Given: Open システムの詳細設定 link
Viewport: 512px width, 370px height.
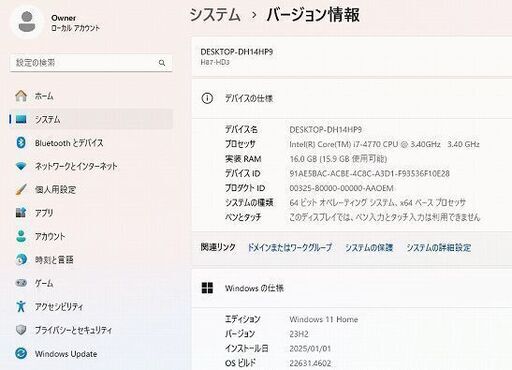Looking at the screenshot, I should pos(439,247).
